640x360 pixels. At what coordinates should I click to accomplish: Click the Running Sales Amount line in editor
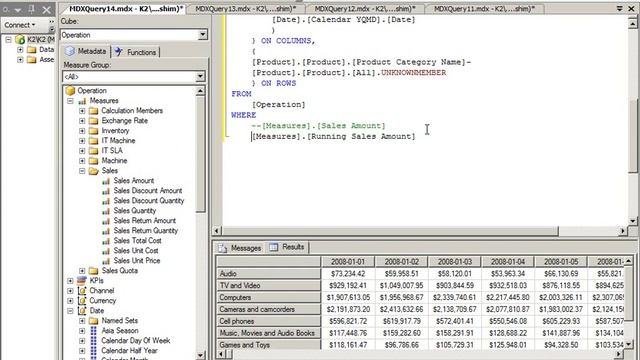pos(333,136)
